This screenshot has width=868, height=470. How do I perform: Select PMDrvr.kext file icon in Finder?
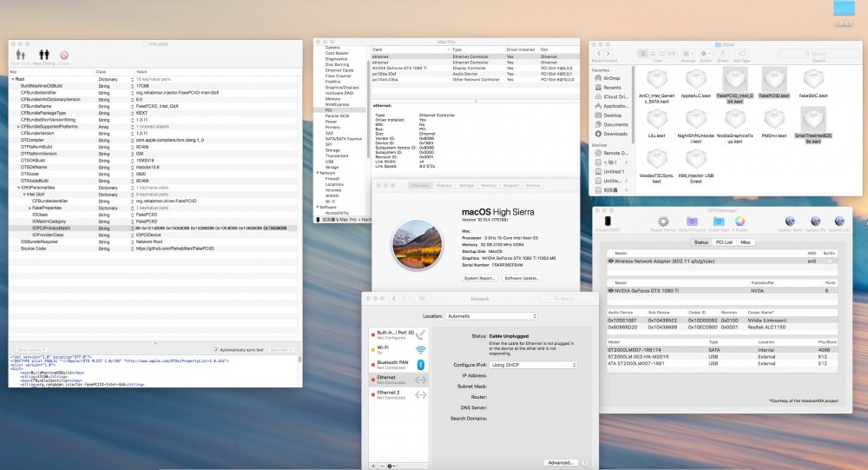pos(774,119)
